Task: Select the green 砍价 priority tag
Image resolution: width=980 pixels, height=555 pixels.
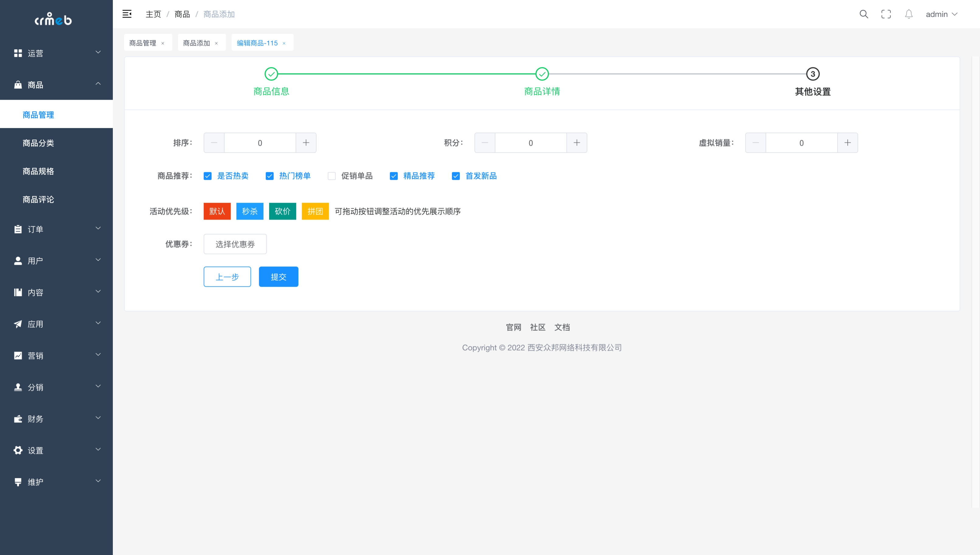Action: [x=283, y=211]
